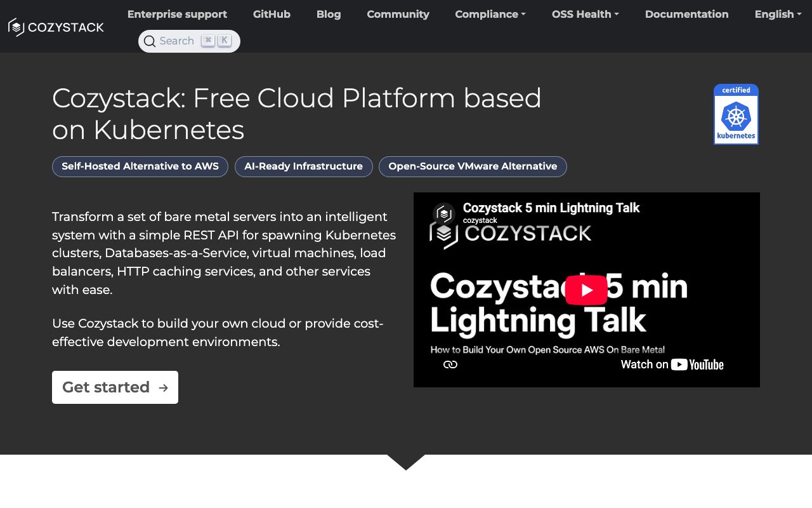Copy the video link via the chain icon
The image size is (812, 508).
coord(450,364)
